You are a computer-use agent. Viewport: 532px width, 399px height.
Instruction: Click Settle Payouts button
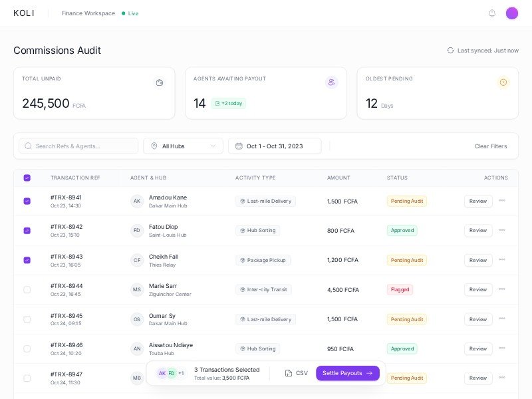pos(347,373)
